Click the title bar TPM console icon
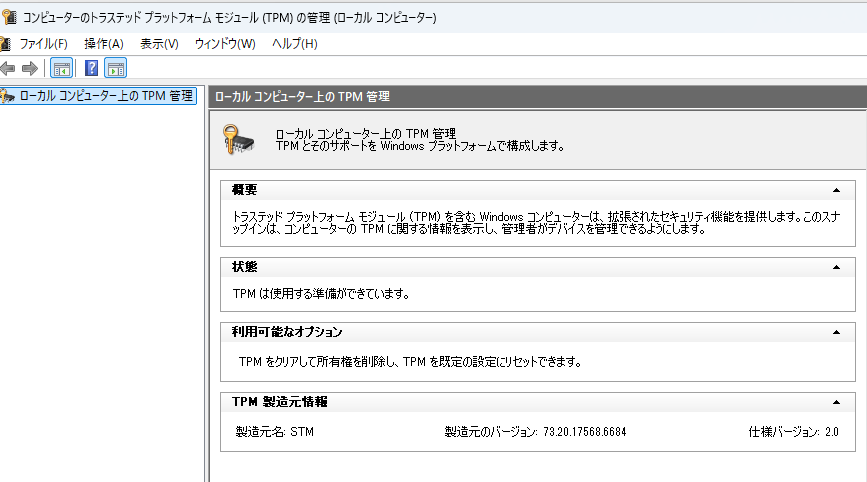 9,17
